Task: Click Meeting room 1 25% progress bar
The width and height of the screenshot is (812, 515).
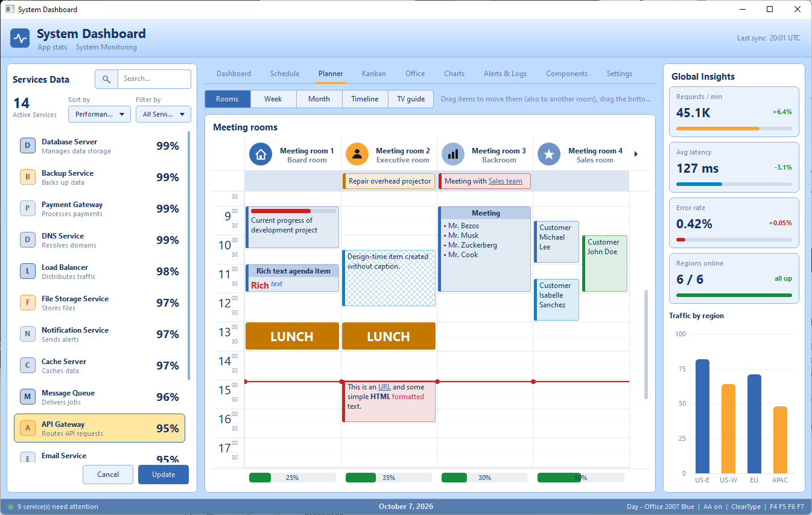Action: pos(293,478)
